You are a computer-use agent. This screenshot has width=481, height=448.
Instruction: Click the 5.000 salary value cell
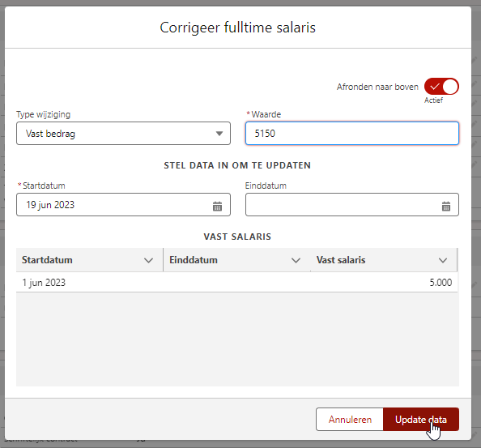click(x=441, y=282)
